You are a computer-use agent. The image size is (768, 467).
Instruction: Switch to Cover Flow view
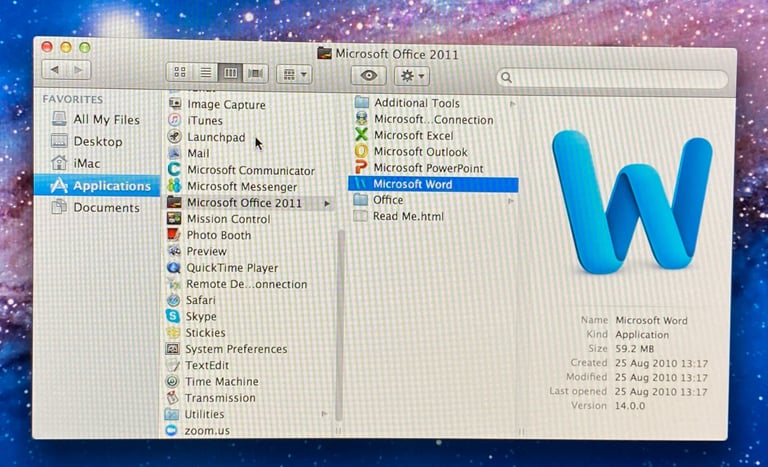click(x=255, y=74)
